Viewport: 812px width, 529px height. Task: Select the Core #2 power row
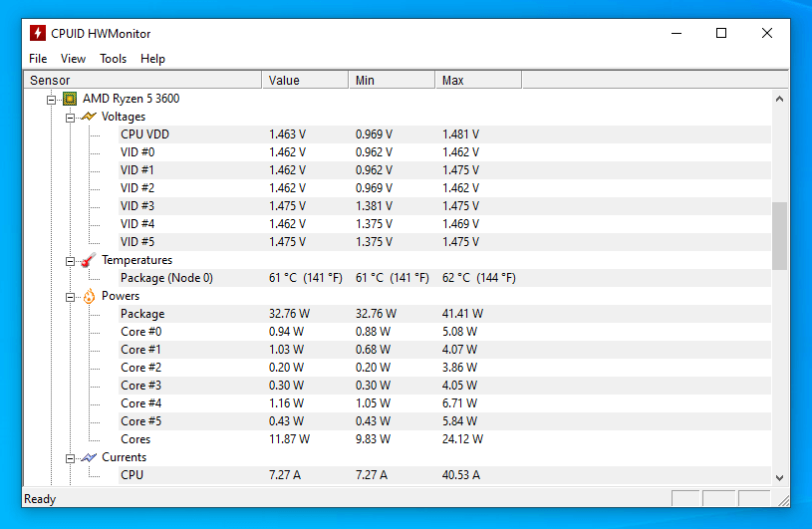(444, 368)
